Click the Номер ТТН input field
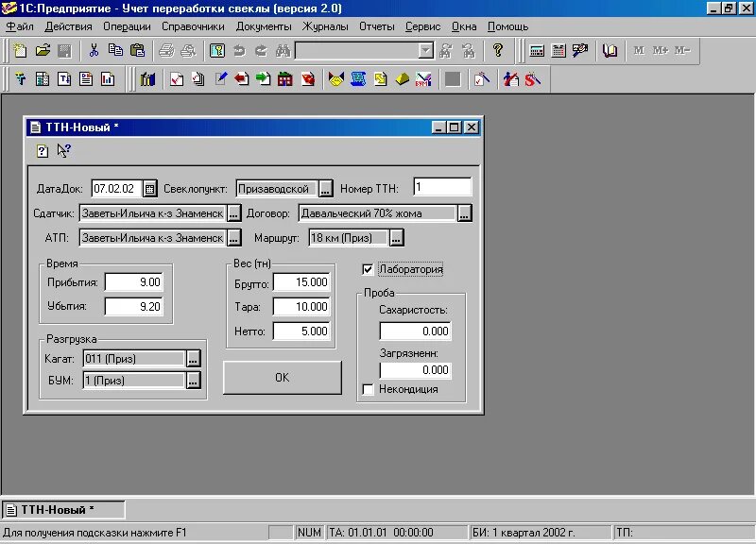 point(442,187)
